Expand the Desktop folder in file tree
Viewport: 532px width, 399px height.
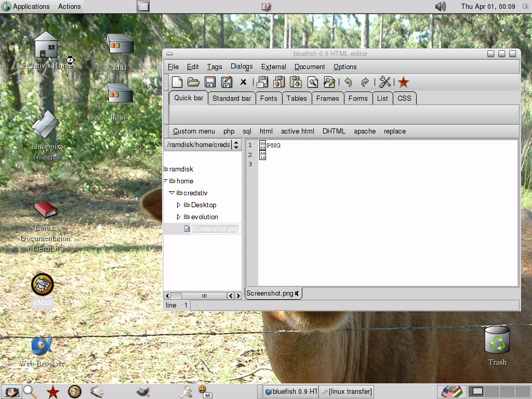[x=179, y=205]
